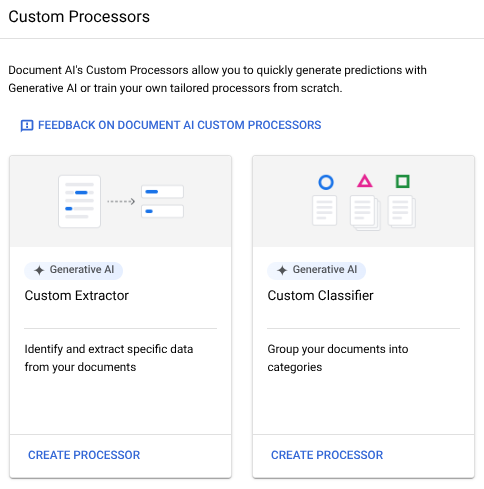Click the Custom Extractor illustration thumbnail

click(x=121, y=201)
